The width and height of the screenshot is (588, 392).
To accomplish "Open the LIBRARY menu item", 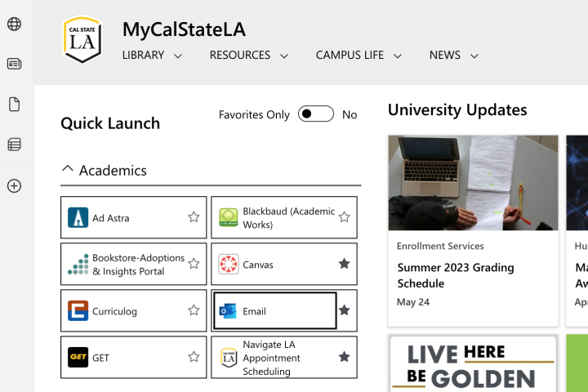I will tap(143, 56).
